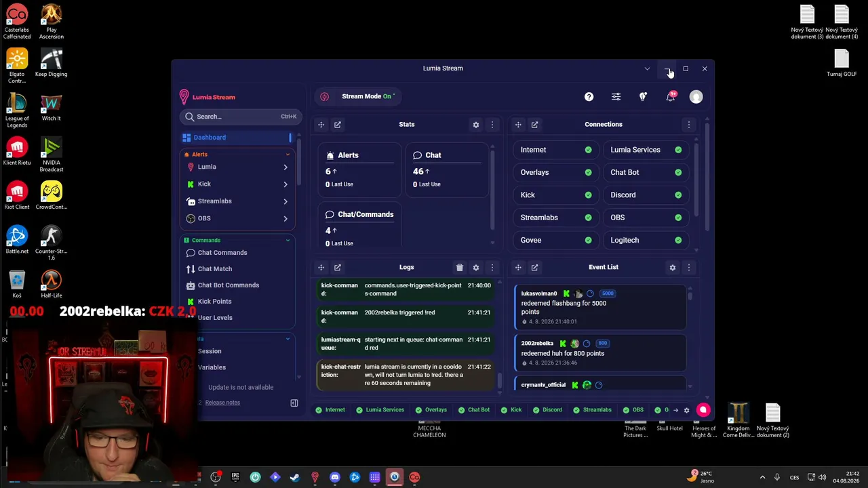
Task: Open the Connections panel three-dot menu
Action: click(x=688, y=125)
